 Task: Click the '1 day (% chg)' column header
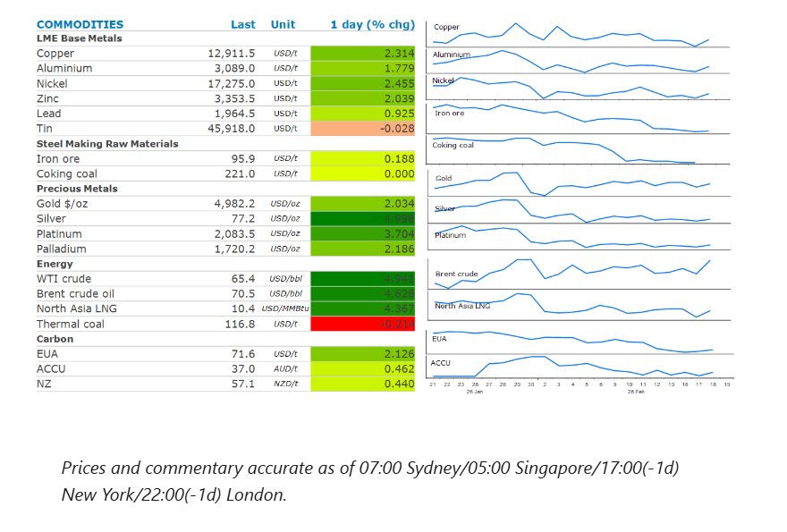coord(372,25)
